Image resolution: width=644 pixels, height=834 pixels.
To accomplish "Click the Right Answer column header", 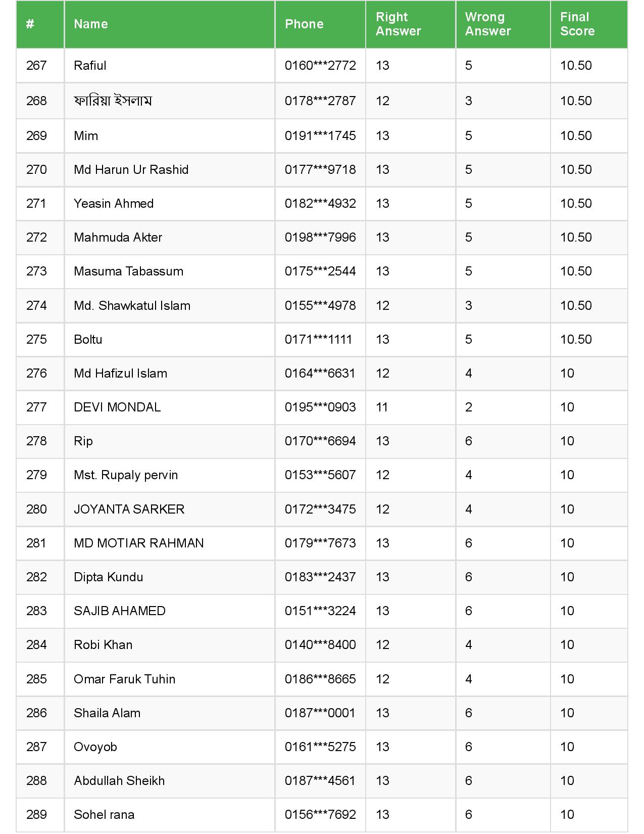I will pos(398,24).
